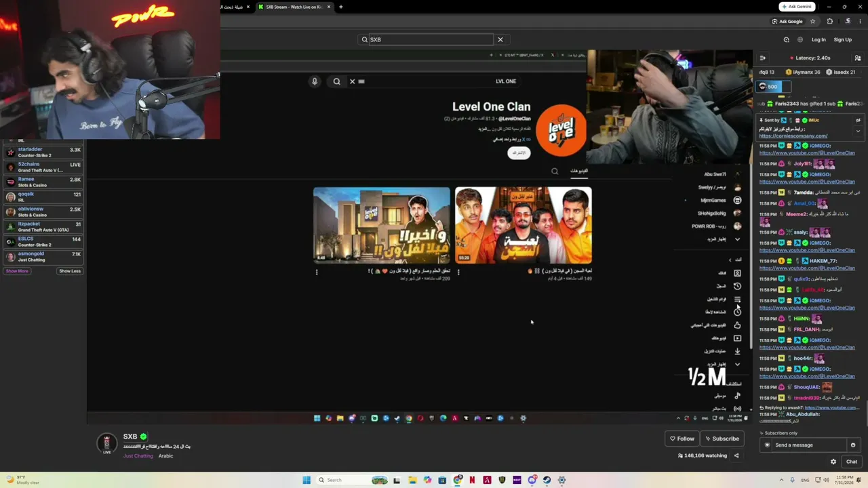Follow the SXB channel
868x488 pixels.
682,439
